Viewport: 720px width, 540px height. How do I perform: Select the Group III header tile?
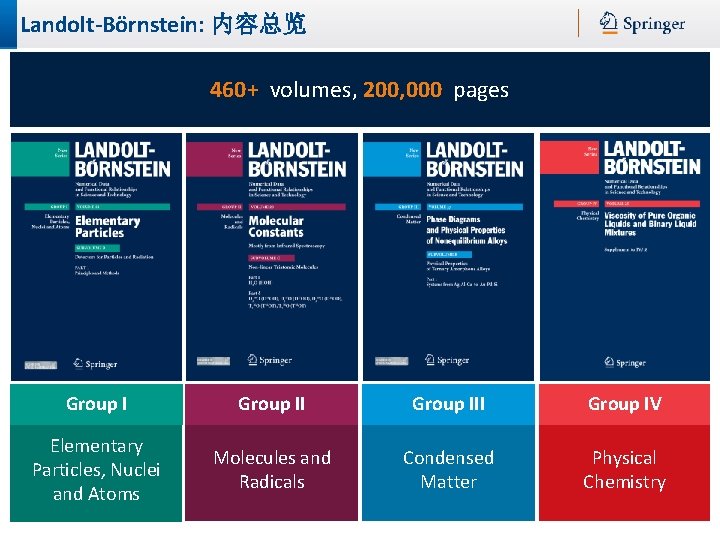pos(448,405)
